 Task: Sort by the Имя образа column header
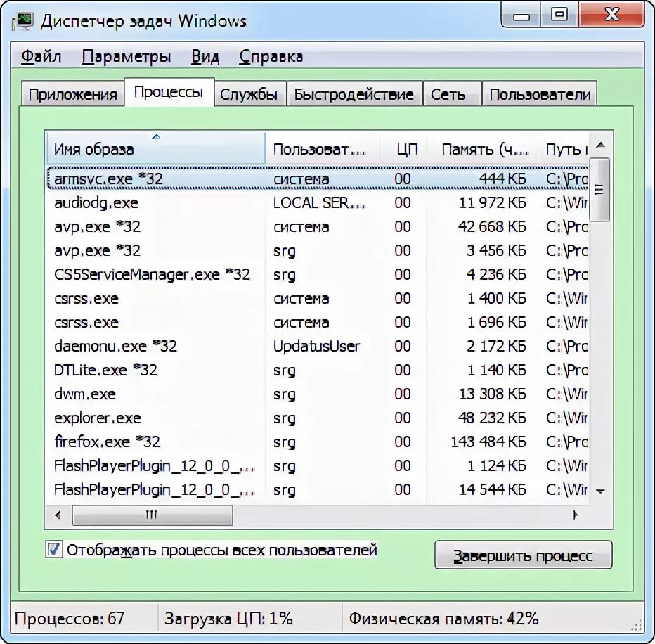click(x=155, y=148)
